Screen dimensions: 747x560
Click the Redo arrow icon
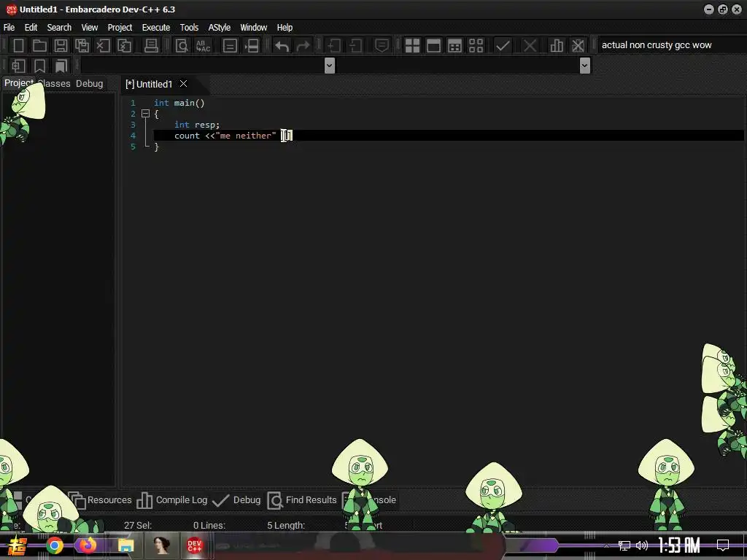tap(303, 46)
